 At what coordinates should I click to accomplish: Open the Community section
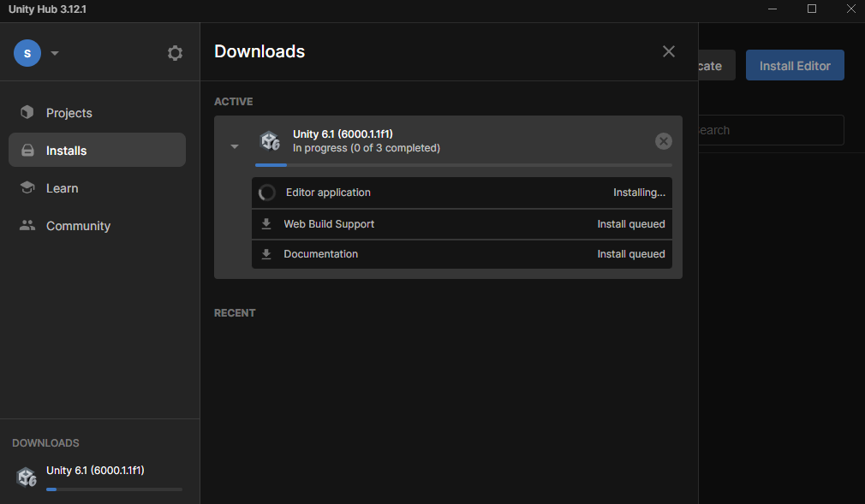(78, 226)
